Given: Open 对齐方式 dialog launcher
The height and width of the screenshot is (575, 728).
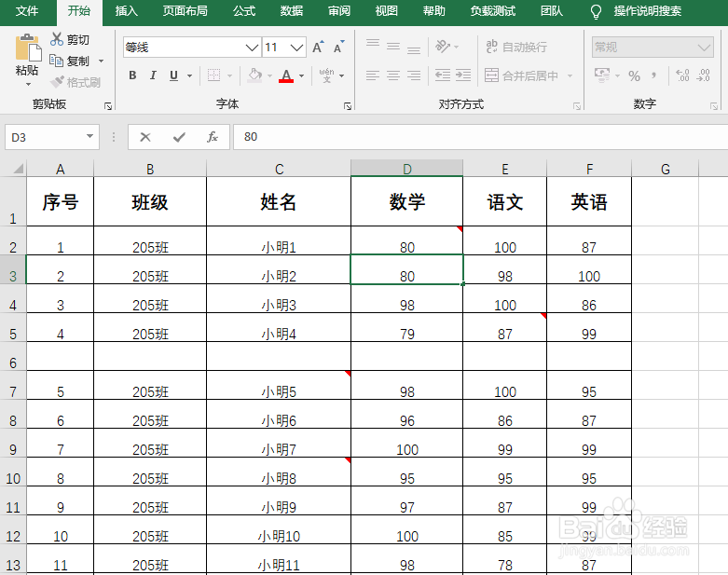Looking at the screenshot, I should pyautogui.click(x=577, y=106).
